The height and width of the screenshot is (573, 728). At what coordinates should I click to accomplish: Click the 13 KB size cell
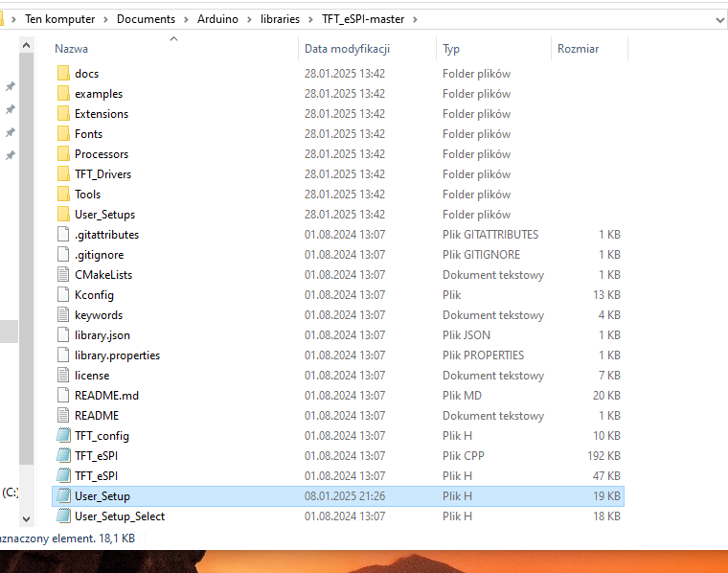click(x=606, y=295)
